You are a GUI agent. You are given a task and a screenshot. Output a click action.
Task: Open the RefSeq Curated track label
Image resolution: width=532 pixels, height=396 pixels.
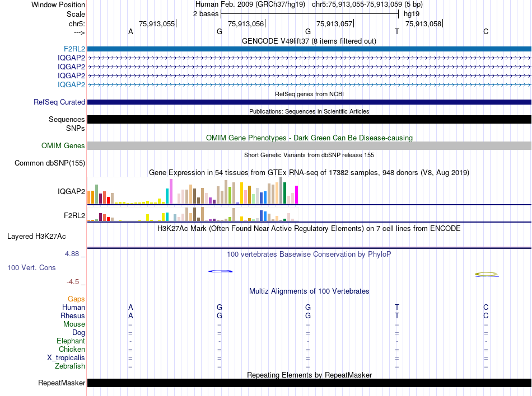pos(59,102)
